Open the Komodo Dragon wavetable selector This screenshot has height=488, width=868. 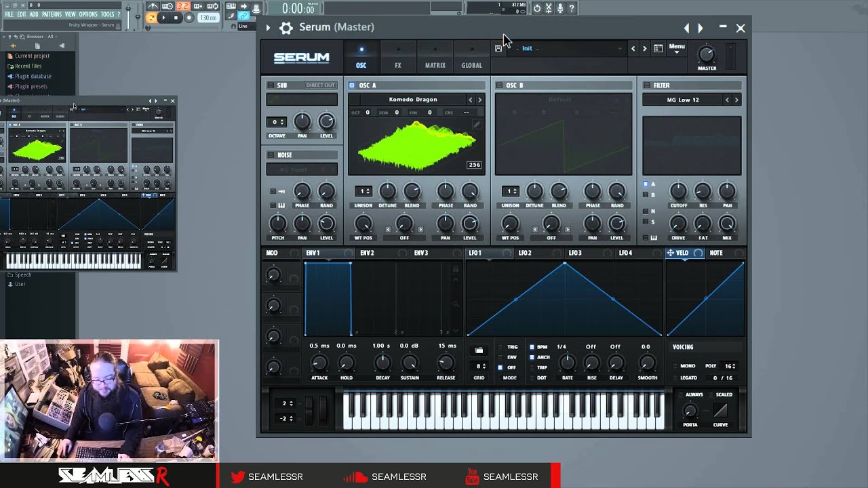click(412, 100)
